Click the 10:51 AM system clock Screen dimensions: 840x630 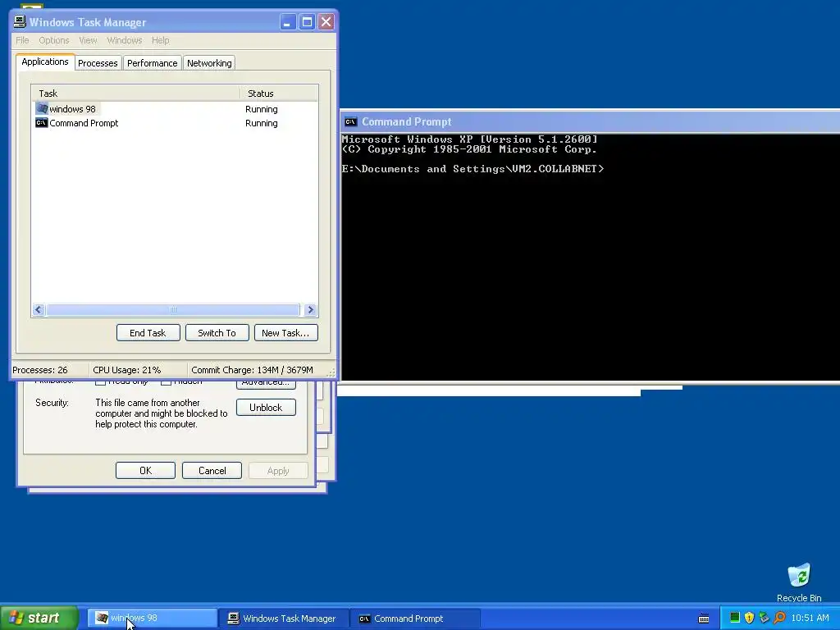[810, 619]
